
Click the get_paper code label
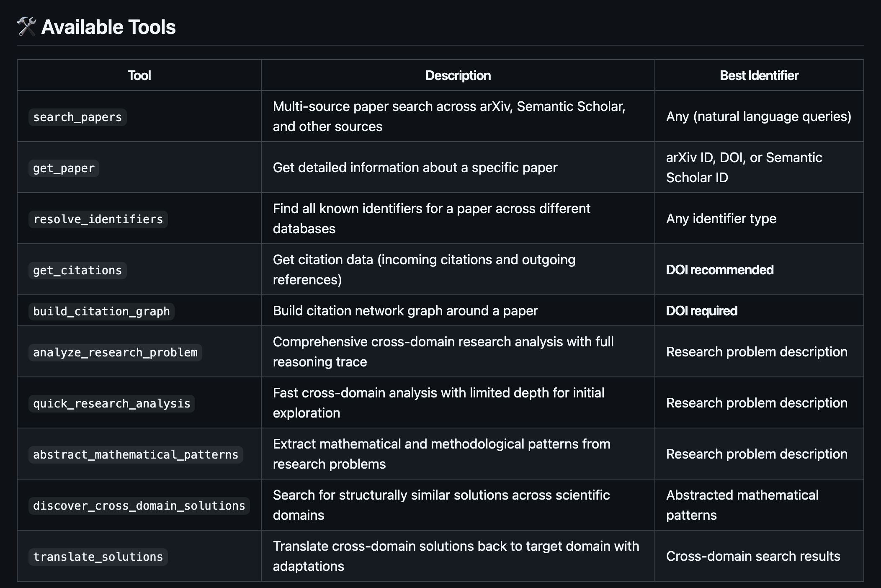click(64, 168)
